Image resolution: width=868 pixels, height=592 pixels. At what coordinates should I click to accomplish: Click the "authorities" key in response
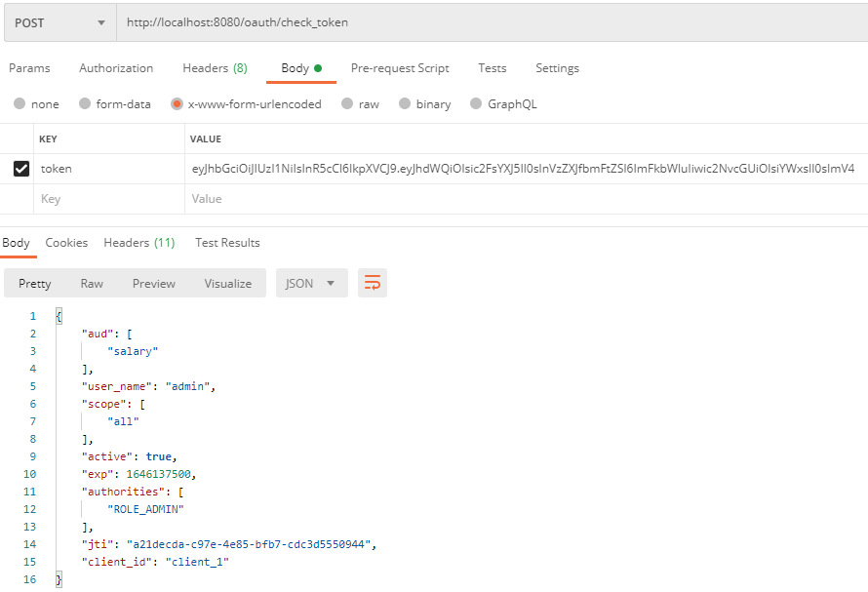(x=123, y=492)
